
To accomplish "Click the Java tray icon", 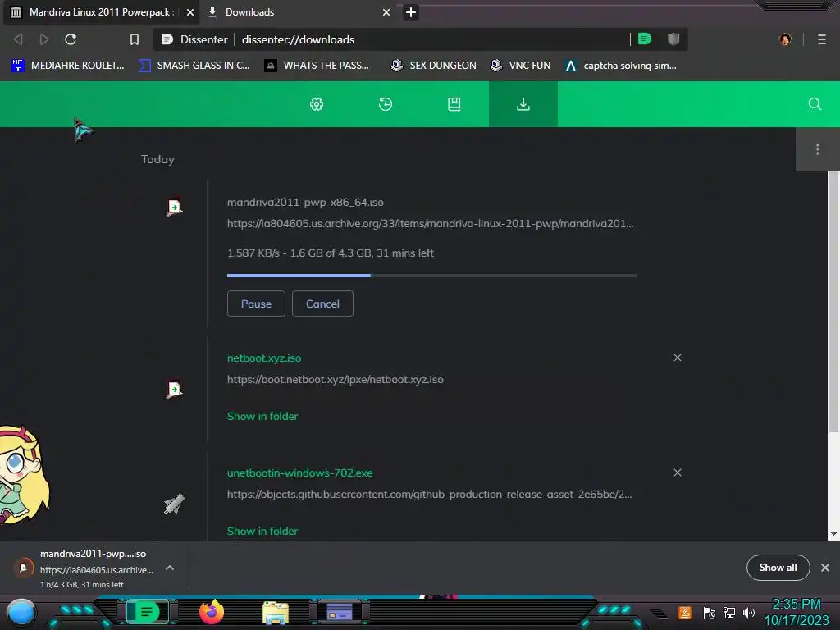I will tap(685, 612).
